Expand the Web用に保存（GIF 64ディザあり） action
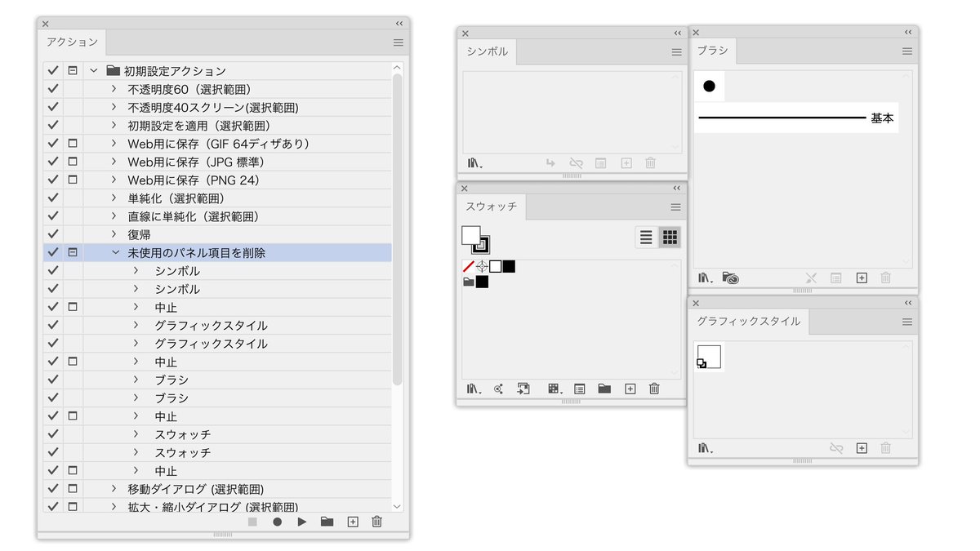 [114, 144]
